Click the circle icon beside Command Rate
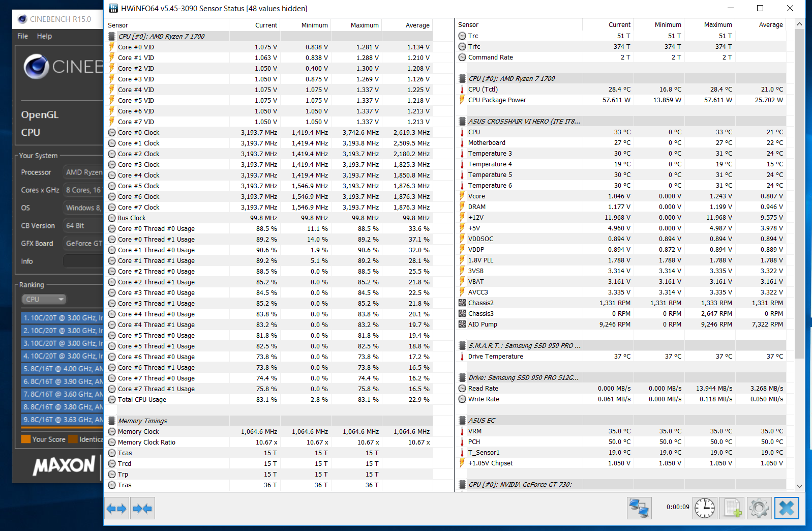This screenshot has width=812, height=531. pyautogui.click(x=462, y=57)
